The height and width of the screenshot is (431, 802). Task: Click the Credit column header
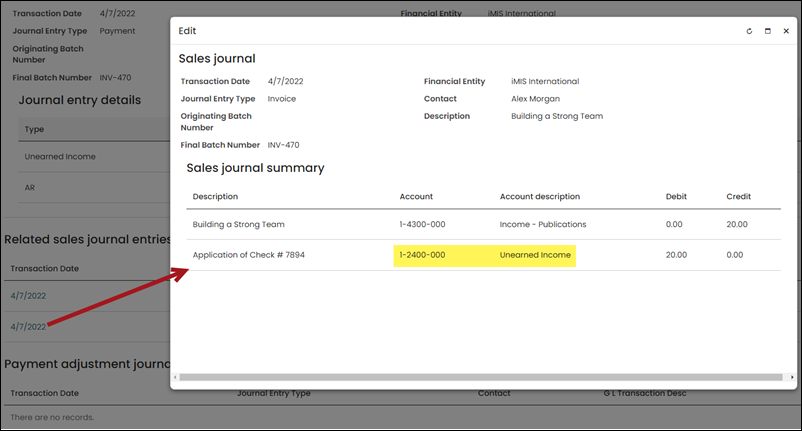[739, 196]
